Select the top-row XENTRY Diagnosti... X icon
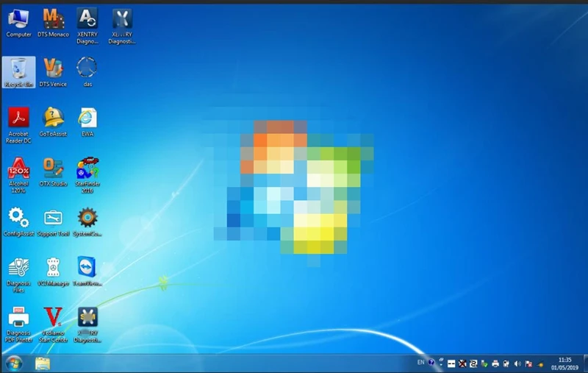This screenshot has width=588, height=373. click(x=122, y=26)
